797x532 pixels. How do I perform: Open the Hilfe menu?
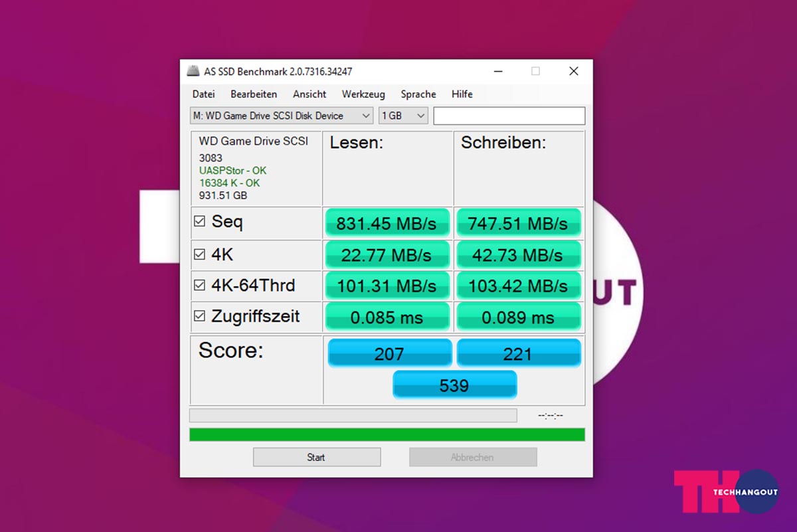[462, 94]
